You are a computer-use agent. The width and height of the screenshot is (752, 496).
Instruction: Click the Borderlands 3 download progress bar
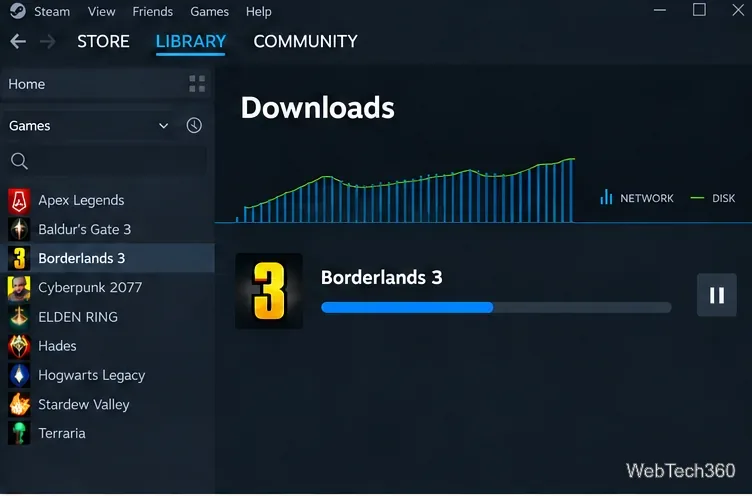tap(496, 307)
